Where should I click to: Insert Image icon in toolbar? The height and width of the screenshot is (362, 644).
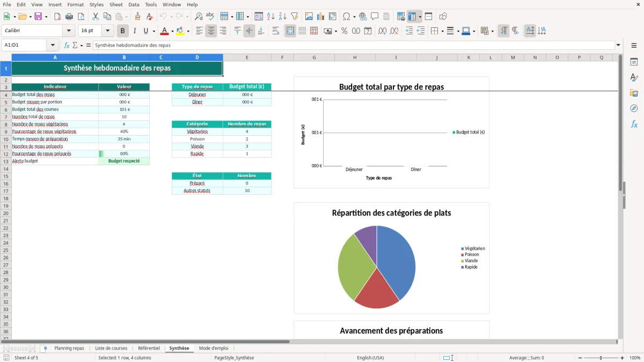309,17
